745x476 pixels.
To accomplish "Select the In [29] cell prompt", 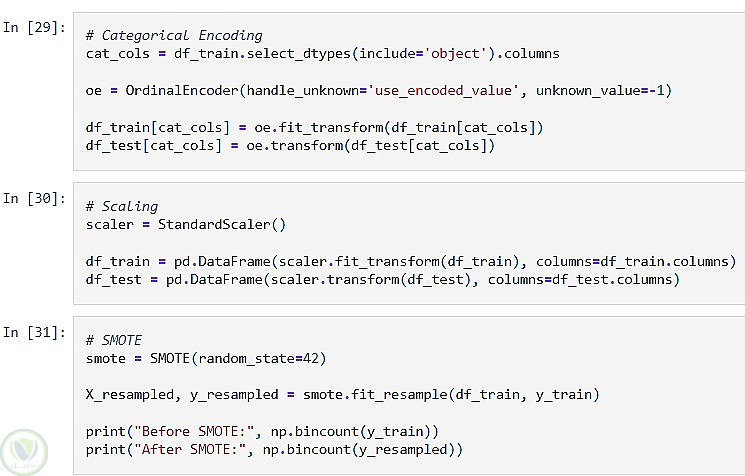I will 32,27.
